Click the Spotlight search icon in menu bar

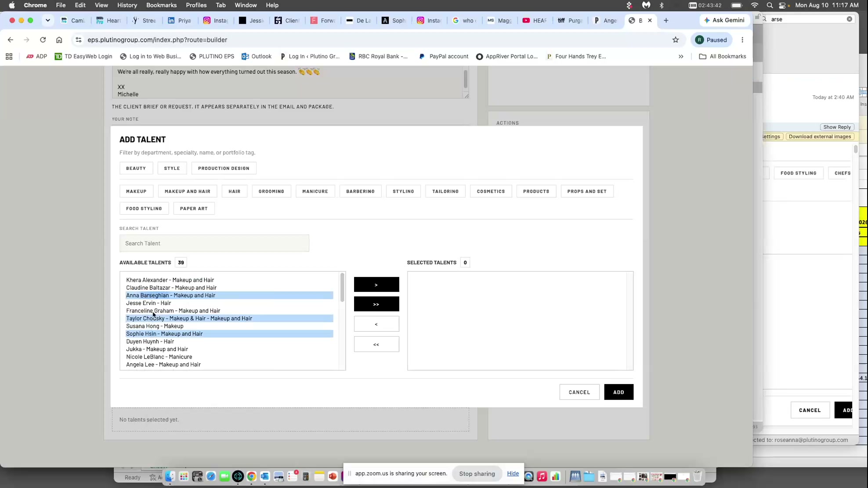[x=770, y=5]
